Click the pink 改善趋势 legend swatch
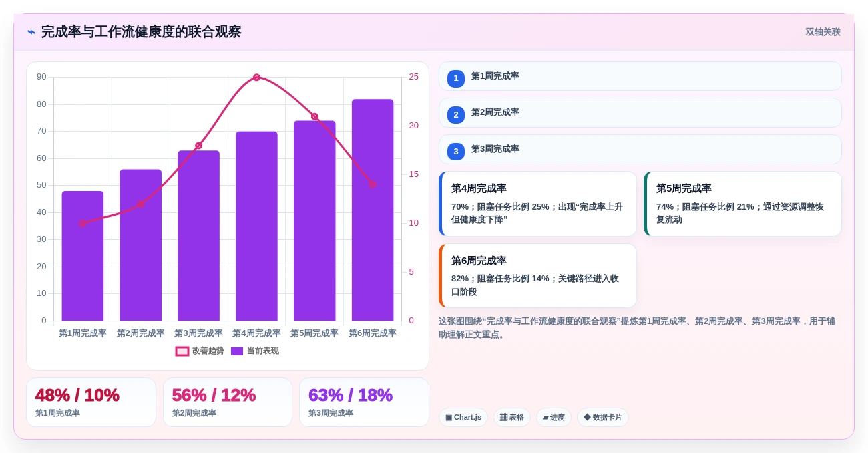 pyautogui.click(x=182, y=351)
